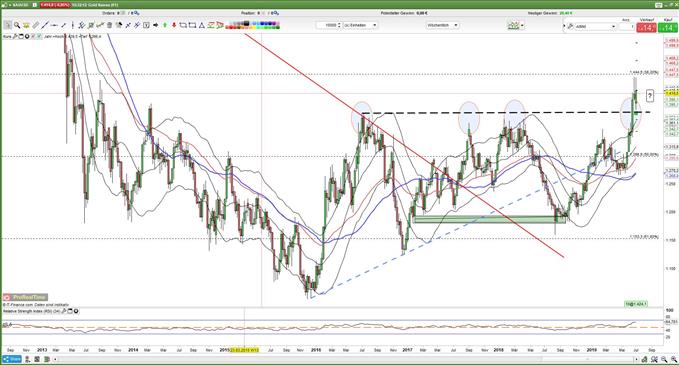The width and height of the screenshot is (679, 365).
Task: Open the Einheiten units dropdown
Action: pos(360,25)
